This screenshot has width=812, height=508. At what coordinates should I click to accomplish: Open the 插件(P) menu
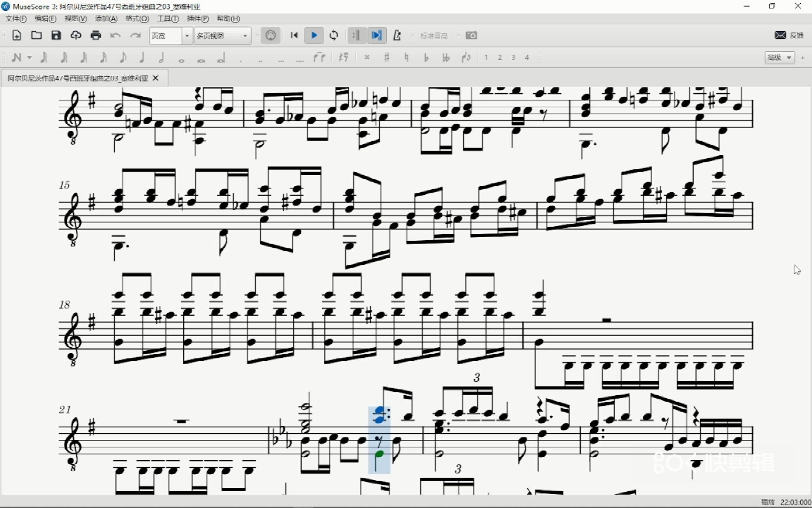pos(198,18)
